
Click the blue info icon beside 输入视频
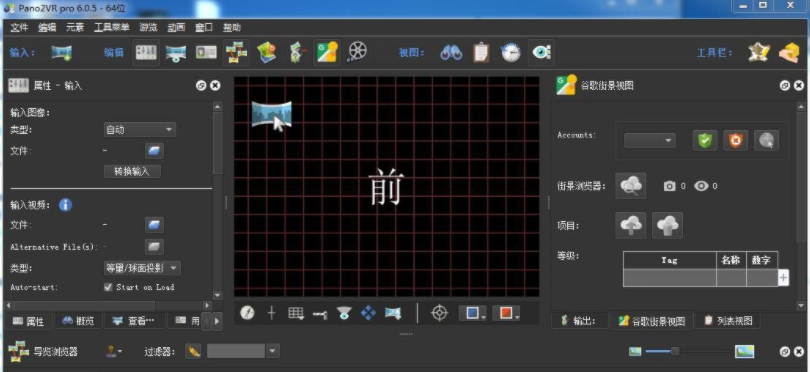coord(66,205)
